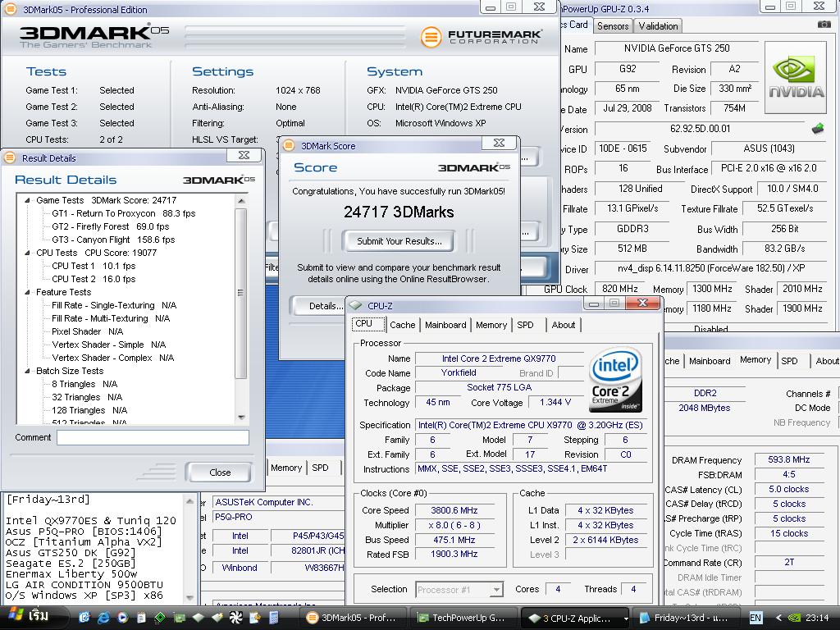Click the CPU-Z window title icon
The height and width of the screenshot is (630, 840).
[x=355, y=305]
